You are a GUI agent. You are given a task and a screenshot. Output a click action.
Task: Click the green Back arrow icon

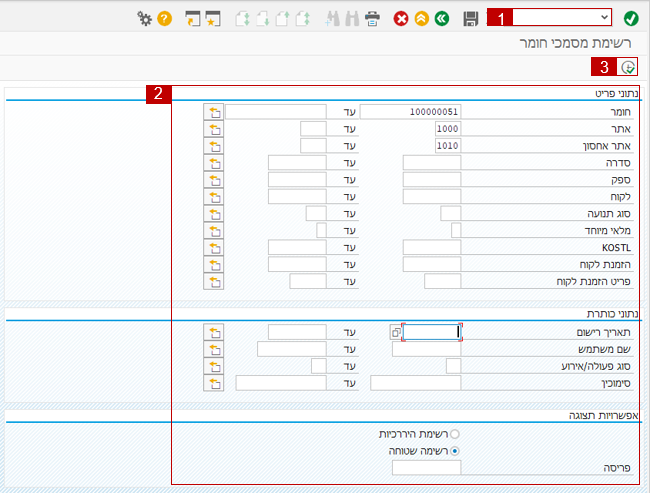(442, 19)
